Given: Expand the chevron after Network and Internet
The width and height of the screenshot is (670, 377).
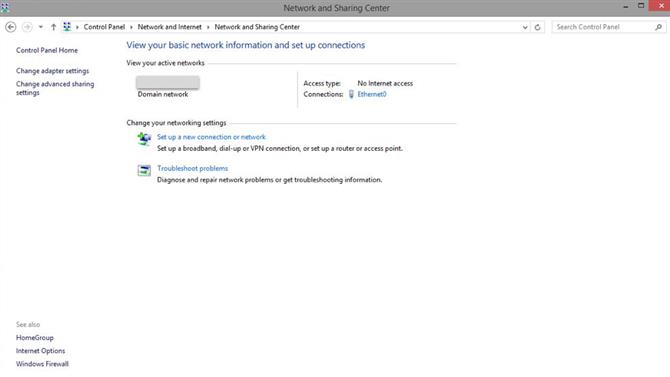Looking at the screenshot, I should [208, 27].
